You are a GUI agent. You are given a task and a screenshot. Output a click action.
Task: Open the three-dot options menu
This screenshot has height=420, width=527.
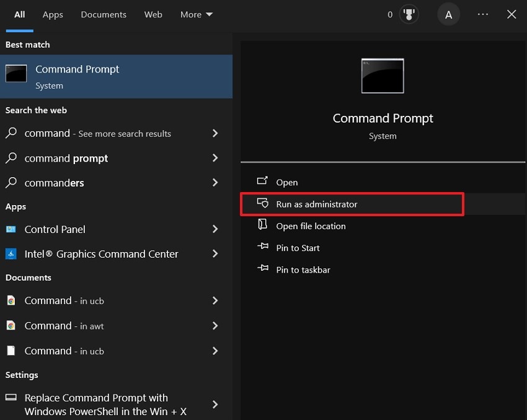pos(482,14)
